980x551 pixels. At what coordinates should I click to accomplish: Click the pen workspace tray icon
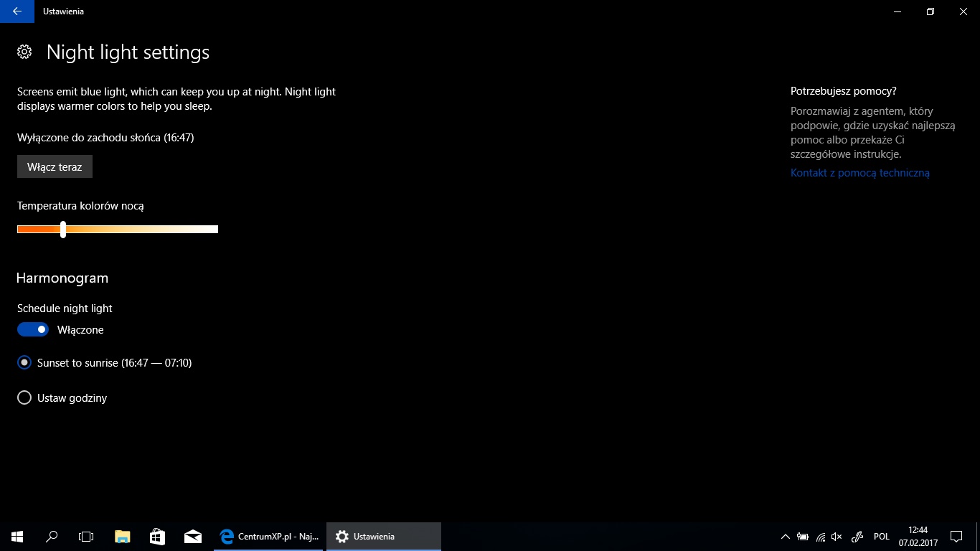857,537
